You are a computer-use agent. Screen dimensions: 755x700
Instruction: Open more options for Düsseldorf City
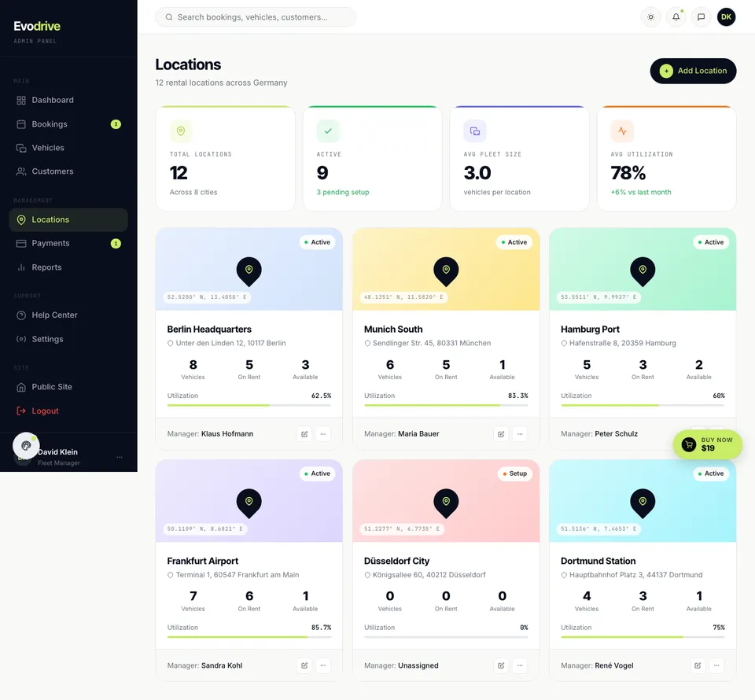click(x=520, y=665)
